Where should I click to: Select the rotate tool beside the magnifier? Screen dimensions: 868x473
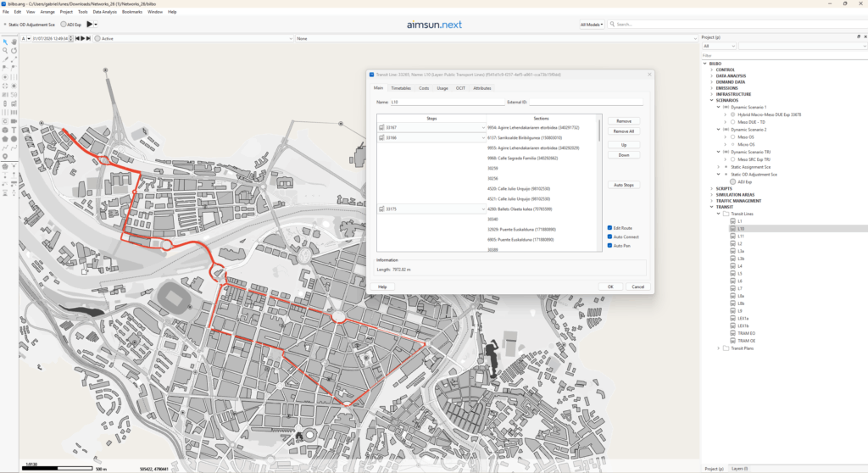pos(14,50)
